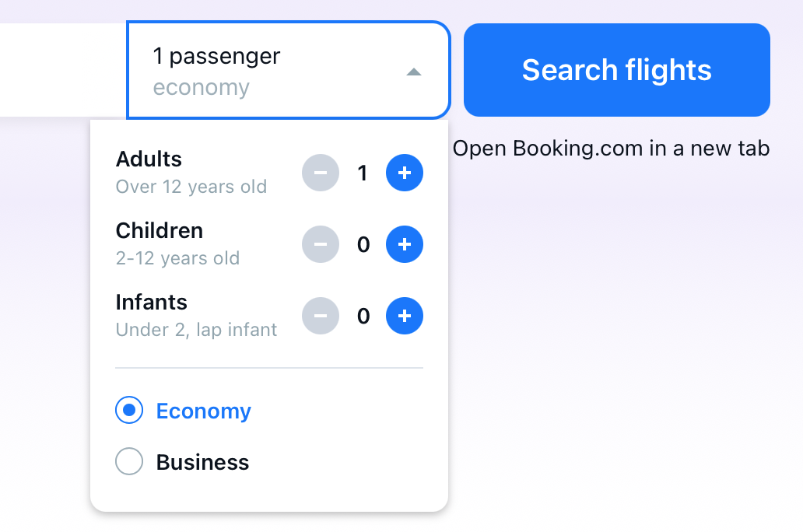Click the 1 passenger economy field
This screenshot has height=532, width=803.
(289, 70)
